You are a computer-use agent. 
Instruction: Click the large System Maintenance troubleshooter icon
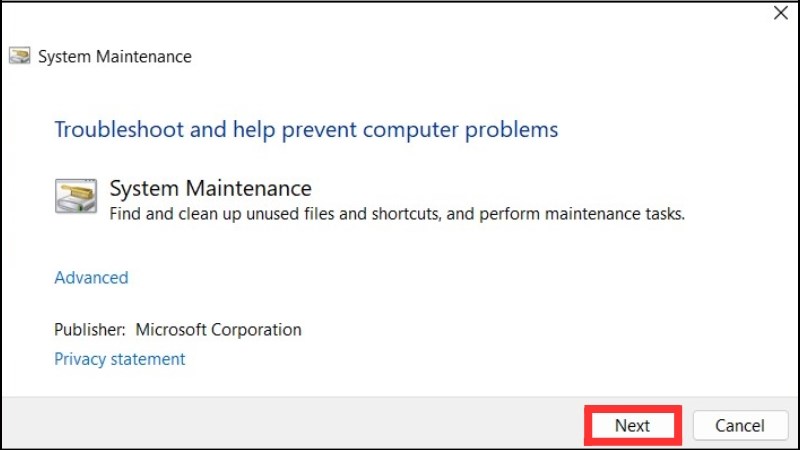coord(76,196)
